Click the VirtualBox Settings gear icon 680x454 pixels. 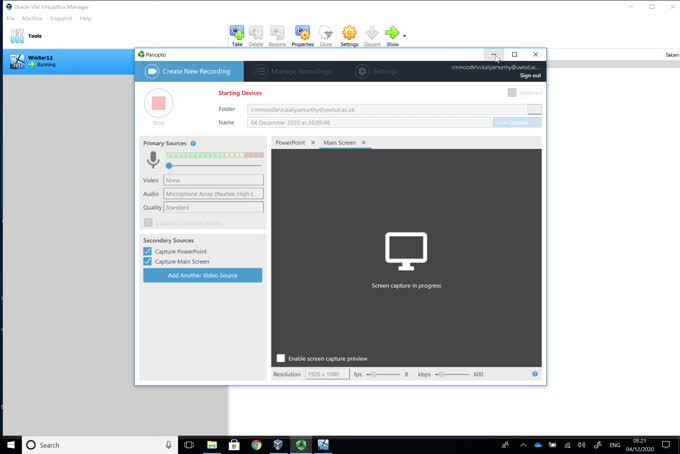click(349, 35)
